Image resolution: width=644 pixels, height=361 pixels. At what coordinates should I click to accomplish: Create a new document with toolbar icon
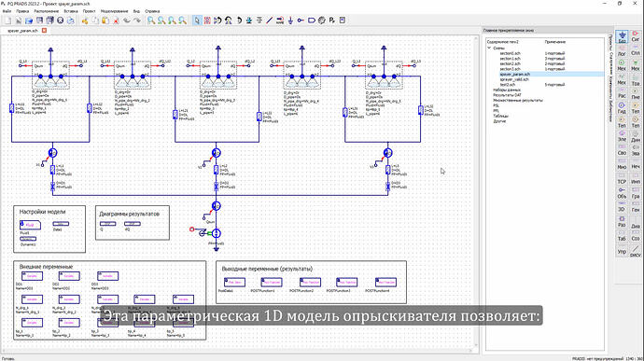[7, 21]
